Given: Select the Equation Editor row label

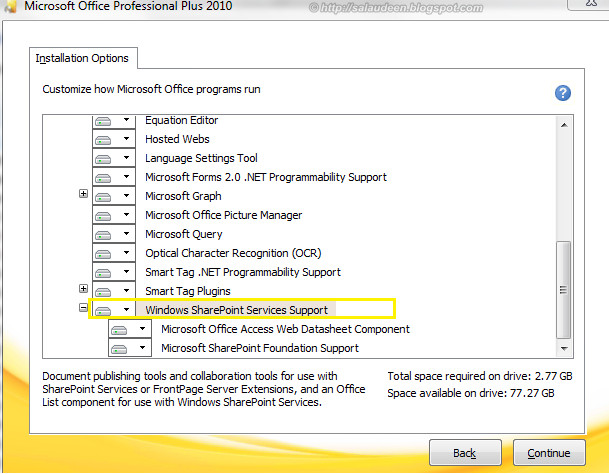Looking at the screenshot, I should coord(181,120).
